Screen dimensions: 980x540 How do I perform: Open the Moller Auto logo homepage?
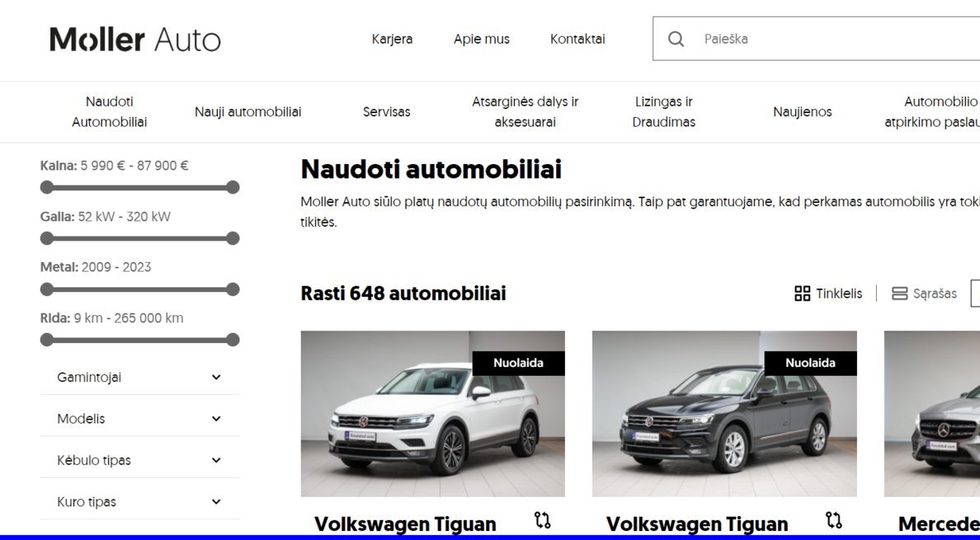(x=135, y=39)
